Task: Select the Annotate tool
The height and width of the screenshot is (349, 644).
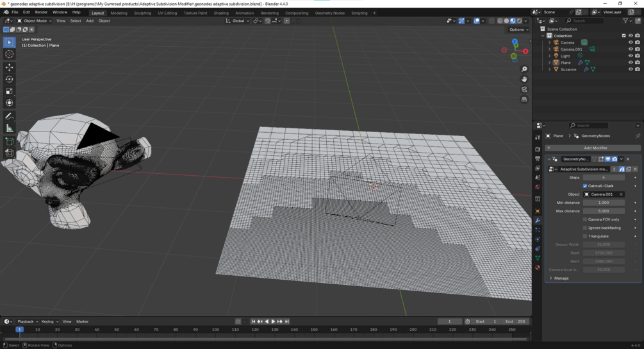Action: tap(9, 116)
